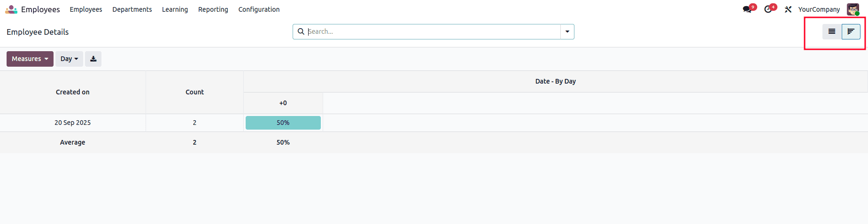This screenshot has width=868, height=224.
Task: Click the search magnifier icon
Action: (301, 31)
